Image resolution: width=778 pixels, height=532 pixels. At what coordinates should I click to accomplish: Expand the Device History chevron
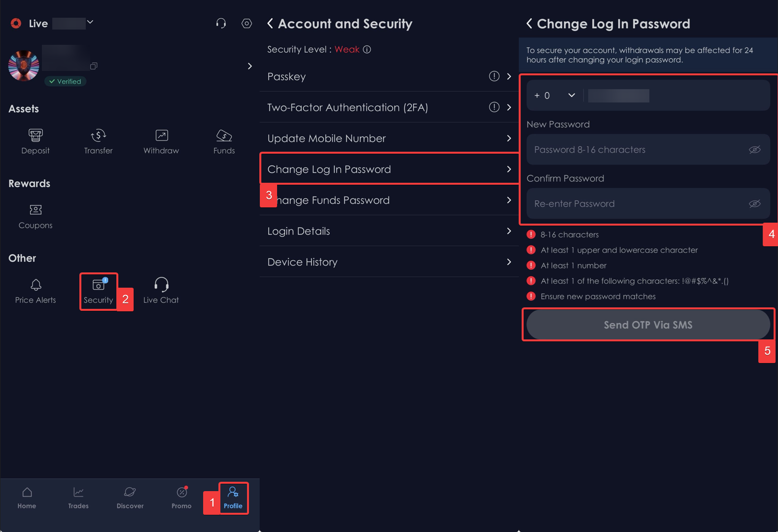pyautogui.click(x=509, y=262)
